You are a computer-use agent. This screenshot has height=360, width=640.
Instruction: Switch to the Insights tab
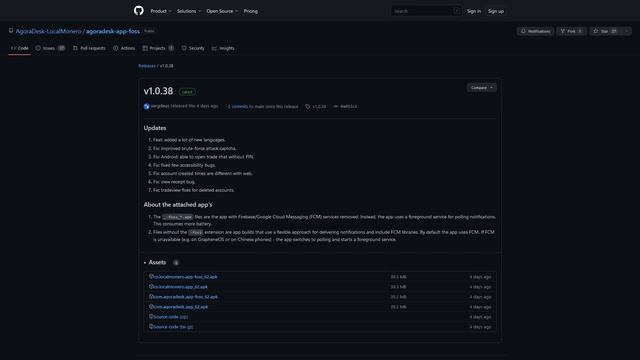click(x=223, y=48)
